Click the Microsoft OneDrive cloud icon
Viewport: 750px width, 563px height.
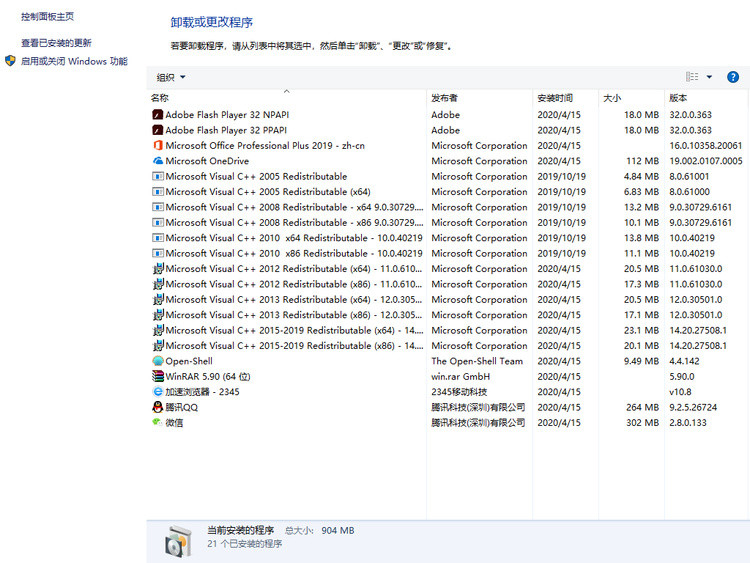(x=157, y=161)
